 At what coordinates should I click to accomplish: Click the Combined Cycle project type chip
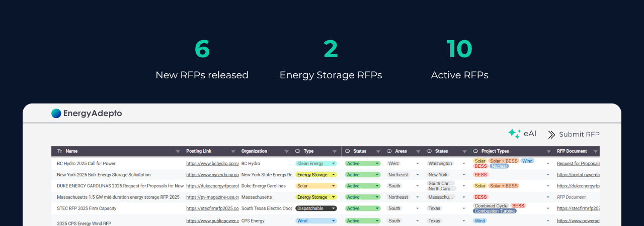coord(491,206)
